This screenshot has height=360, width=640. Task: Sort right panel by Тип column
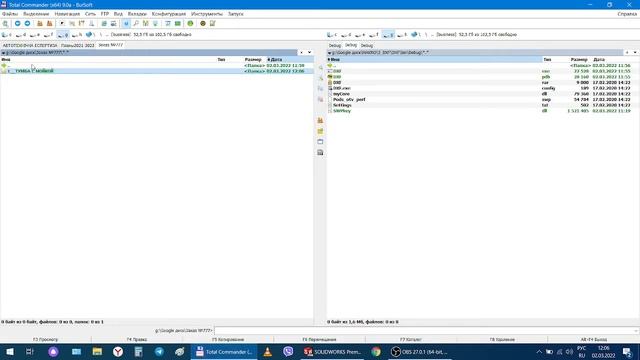(x=547, y=60)
